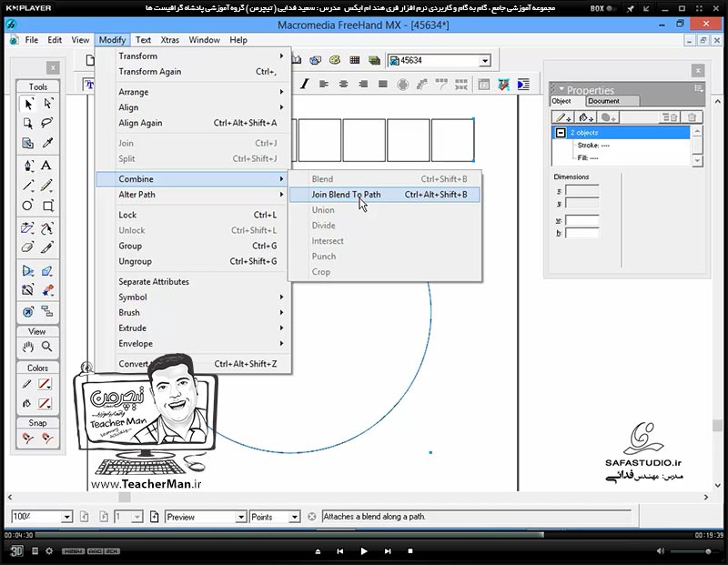The width and height of the screenshot is (728, 565).
Task: Select the Lasso tool
Action: click(x=47, y=123)
